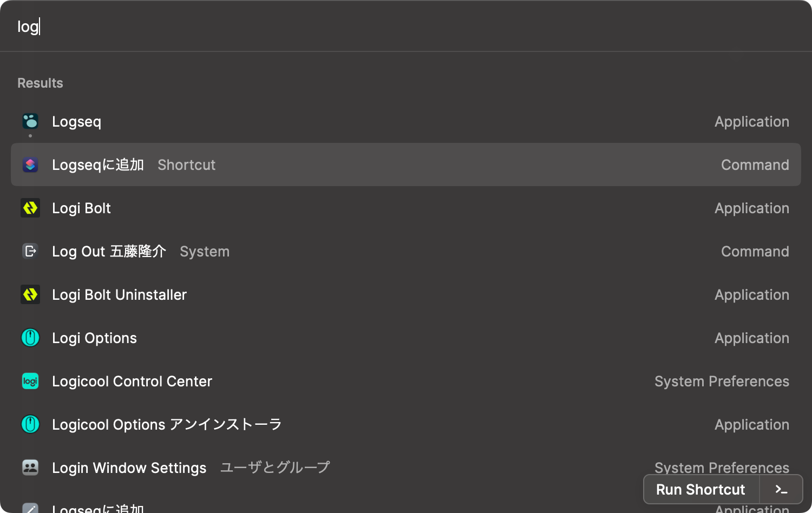Click the shortcut icon next to Logseqに追加

[x=30, y=165]
